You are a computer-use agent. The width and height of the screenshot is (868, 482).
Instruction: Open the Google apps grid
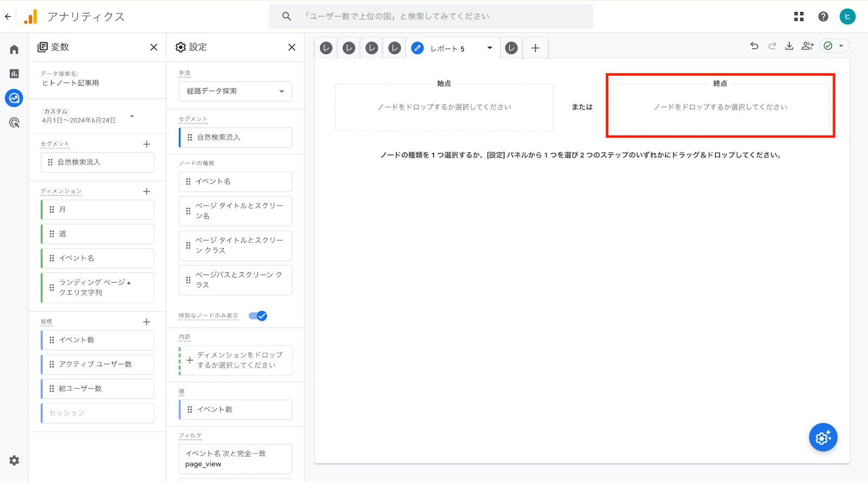799,17
